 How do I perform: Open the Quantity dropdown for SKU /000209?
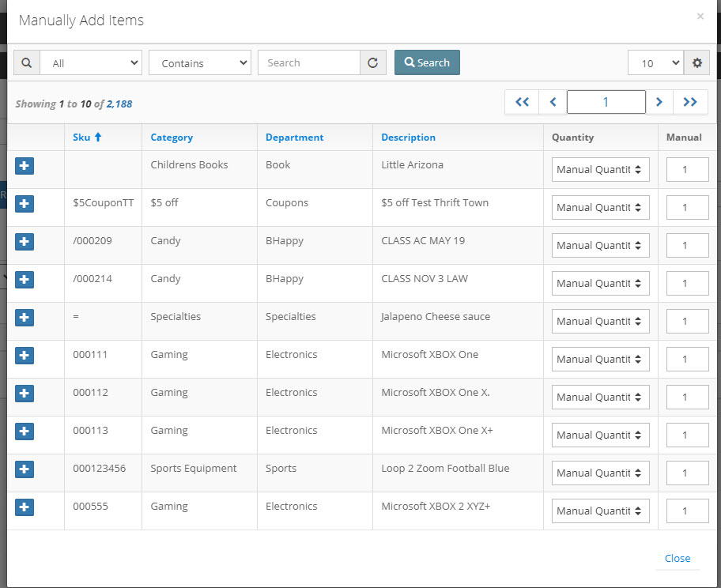pos(601,246)
